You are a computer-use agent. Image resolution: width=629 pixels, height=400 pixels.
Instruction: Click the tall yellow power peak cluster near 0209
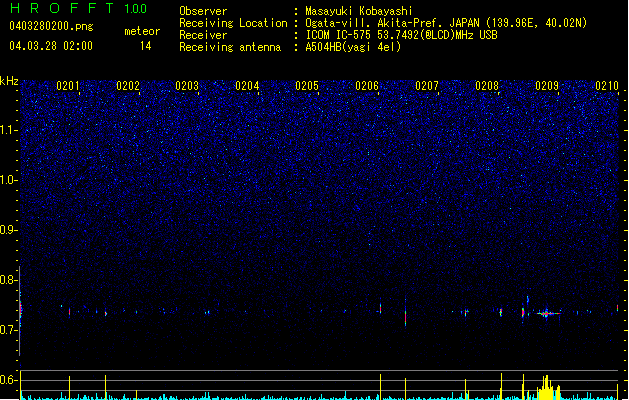click(546, 388)
